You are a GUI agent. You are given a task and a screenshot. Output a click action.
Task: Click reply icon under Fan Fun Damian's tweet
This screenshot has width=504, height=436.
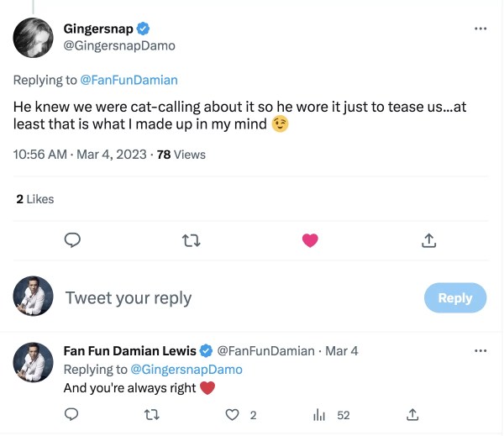pos(71,414)
